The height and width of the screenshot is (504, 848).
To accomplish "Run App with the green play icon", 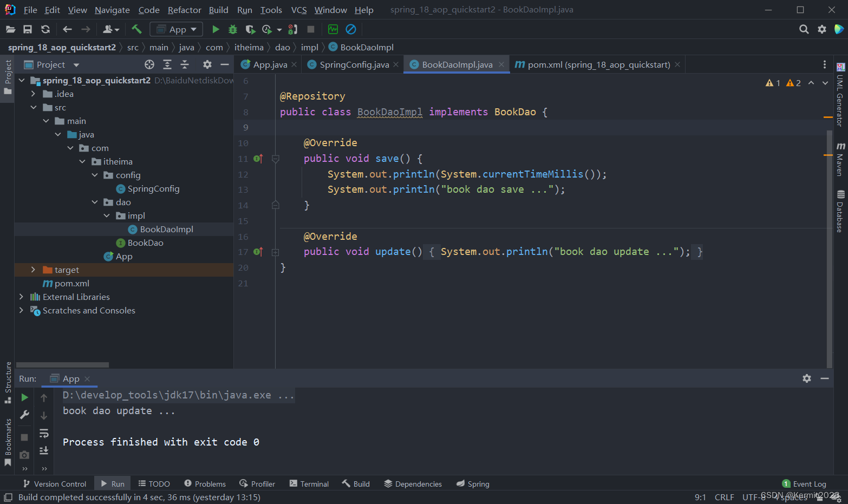I will click(x=216, y=29).
